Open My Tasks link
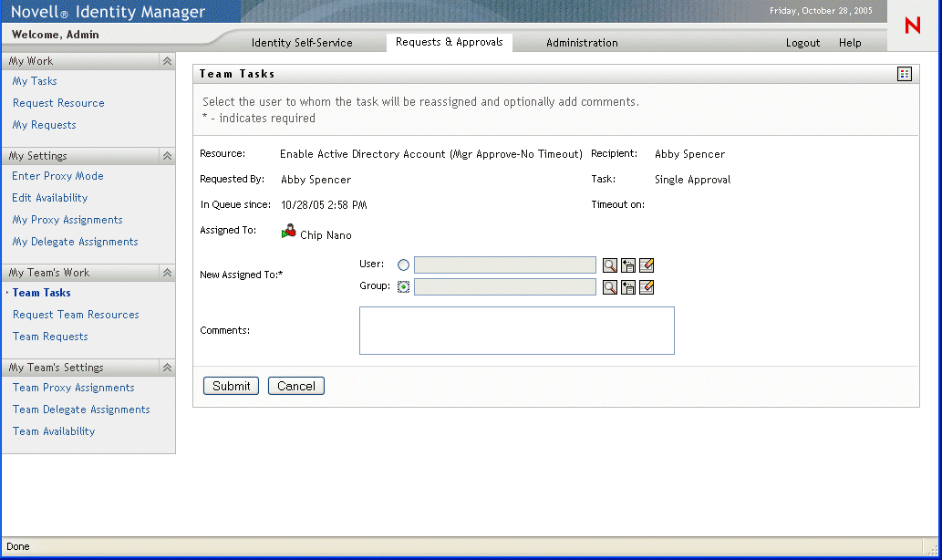Image resolution: width=942 pixels, height=560 pixels. click(35, 81)
